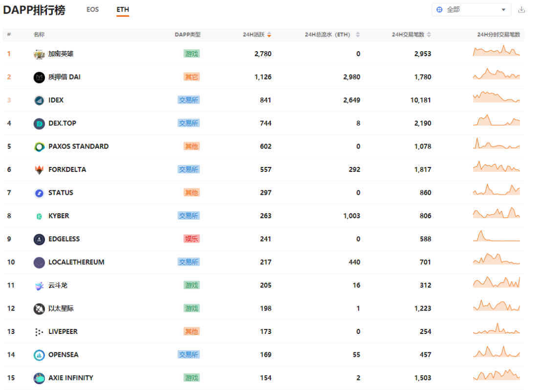Viewport: 542px width, 392px height.
Task: Click the 游戏 tag on 加密英雄 row
Action: (192, 54)
